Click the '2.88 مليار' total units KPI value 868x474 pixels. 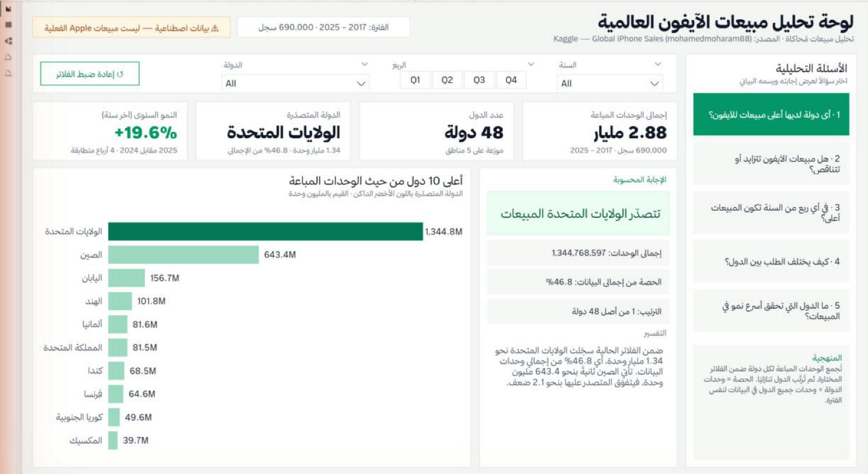(630, 133)
